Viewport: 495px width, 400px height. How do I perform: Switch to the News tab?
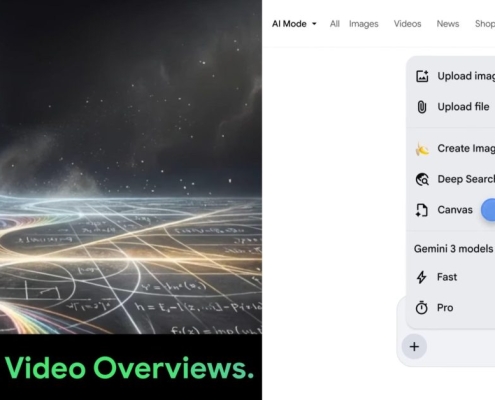click(448, 24)
